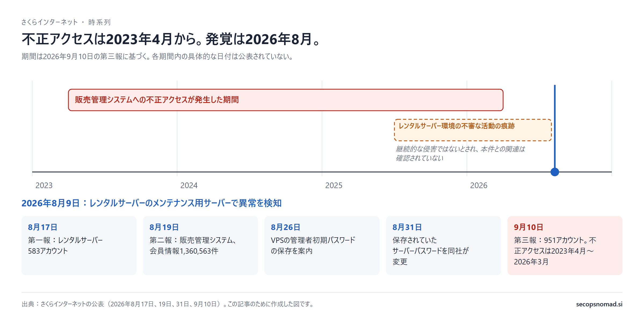Viewport: 644px width, 316px height.
Task: Click the dashed orange box レンタルサーバー環境の不審な活動の痕跡
Action: pyautogui.click(x=473, y=130)
